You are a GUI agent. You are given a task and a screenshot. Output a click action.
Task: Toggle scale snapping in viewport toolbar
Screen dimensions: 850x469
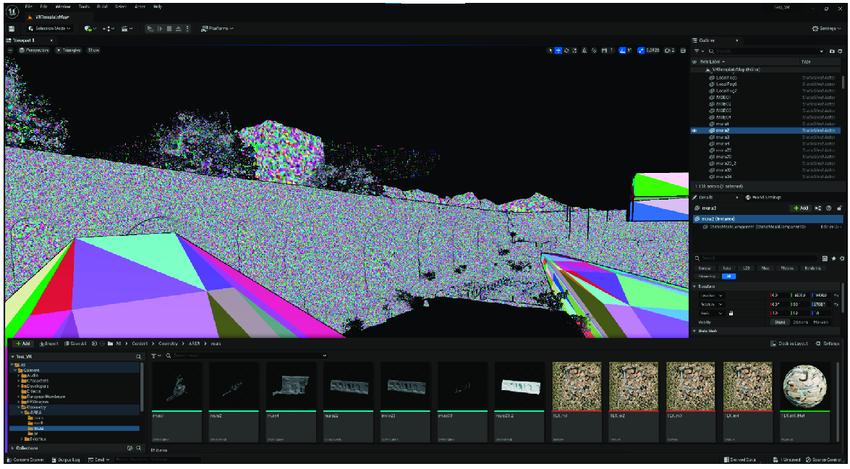pyautogui.click(x=641, y=50)
